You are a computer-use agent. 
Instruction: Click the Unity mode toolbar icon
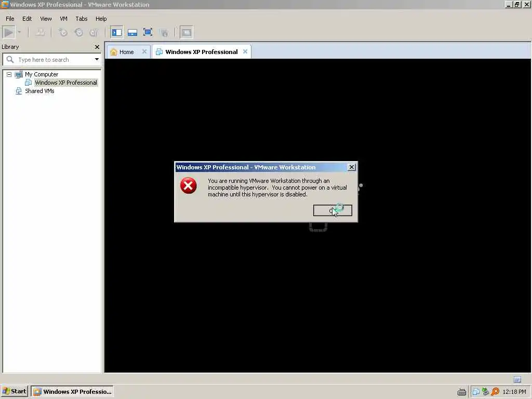coord(164,33)
